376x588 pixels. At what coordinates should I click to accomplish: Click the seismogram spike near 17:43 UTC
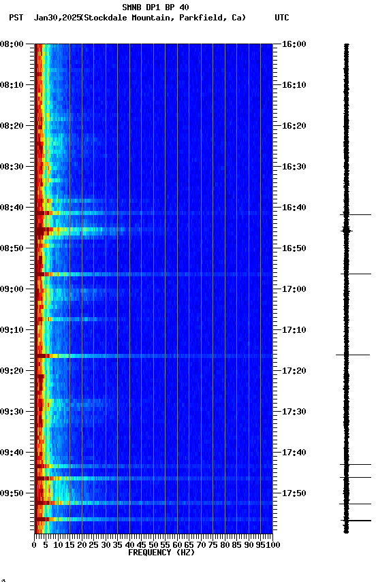click(x=356, y=465)
